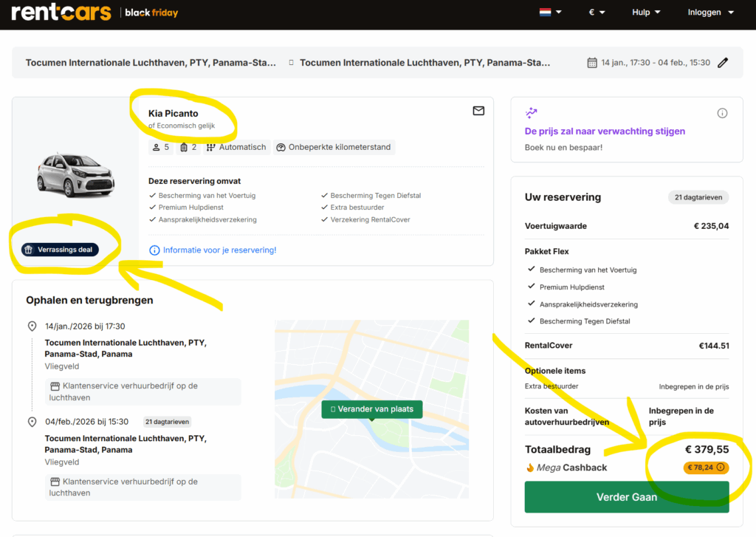Click the info icon in price prediction card
The width and height of the screenshot is (756, 537).
722,113
